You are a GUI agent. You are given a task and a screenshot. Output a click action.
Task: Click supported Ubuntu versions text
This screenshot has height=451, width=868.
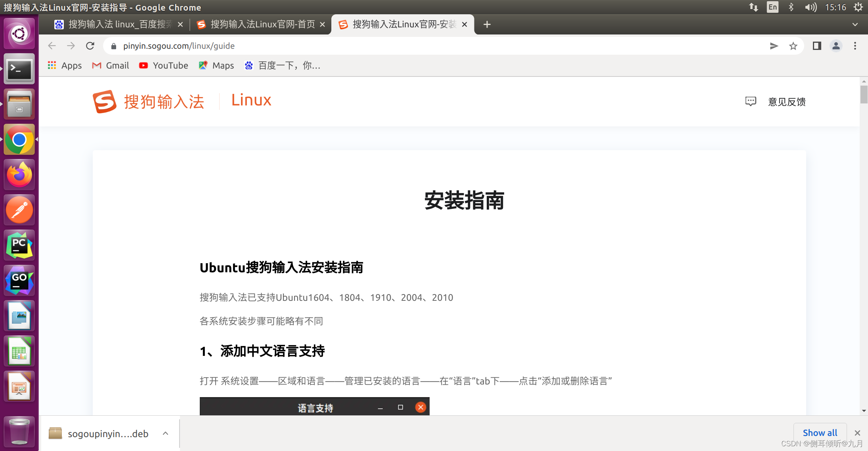pos(326,298)
